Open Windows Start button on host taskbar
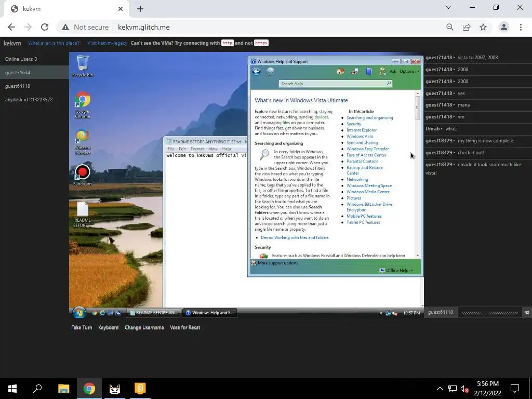The height and width of the screenshot is (399, 532). pyautogui.click(x=12, y=389)
